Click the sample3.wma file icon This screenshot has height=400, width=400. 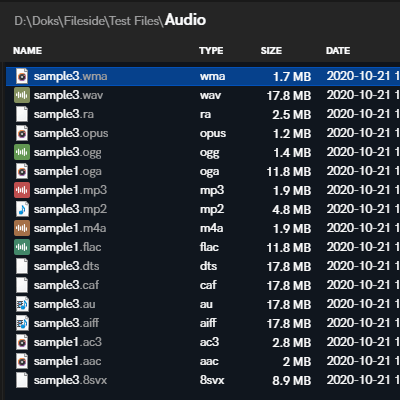point(22,76)
